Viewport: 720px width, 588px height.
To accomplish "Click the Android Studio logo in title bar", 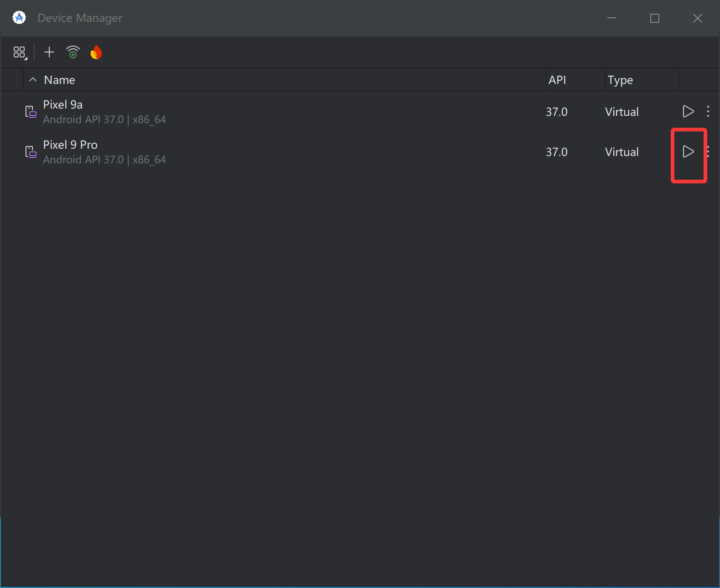I will tap(19, 18).
